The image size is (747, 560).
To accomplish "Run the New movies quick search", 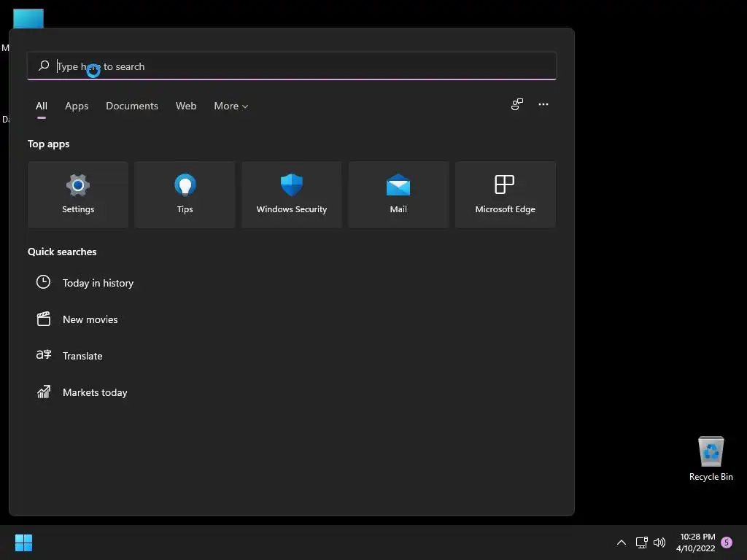I will (90, 319).
